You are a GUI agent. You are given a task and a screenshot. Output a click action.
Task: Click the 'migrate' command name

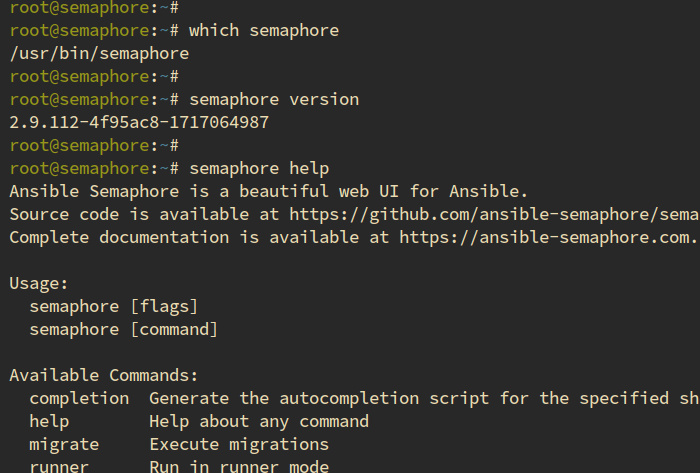pyautogui.click(x=64, y=444)
